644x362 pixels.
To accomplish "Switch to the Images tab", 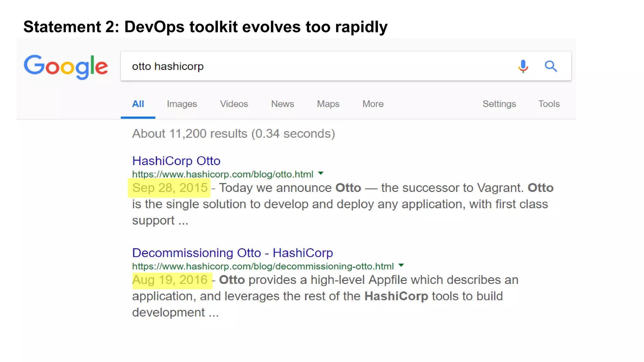I will (182, 104).
